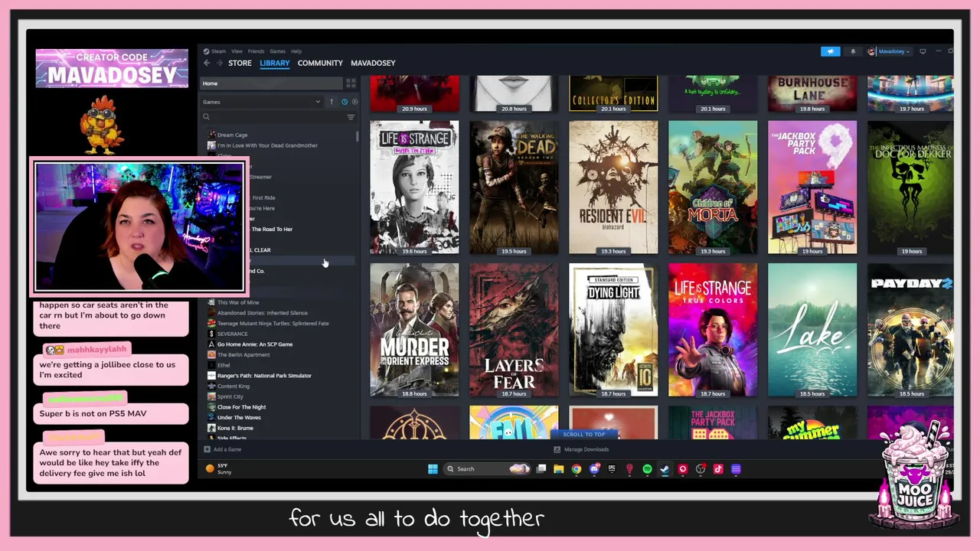Open the MAVADOSEY profile tab
The width and height of the screenshot is (980, 551).
[x=373, y=63]
